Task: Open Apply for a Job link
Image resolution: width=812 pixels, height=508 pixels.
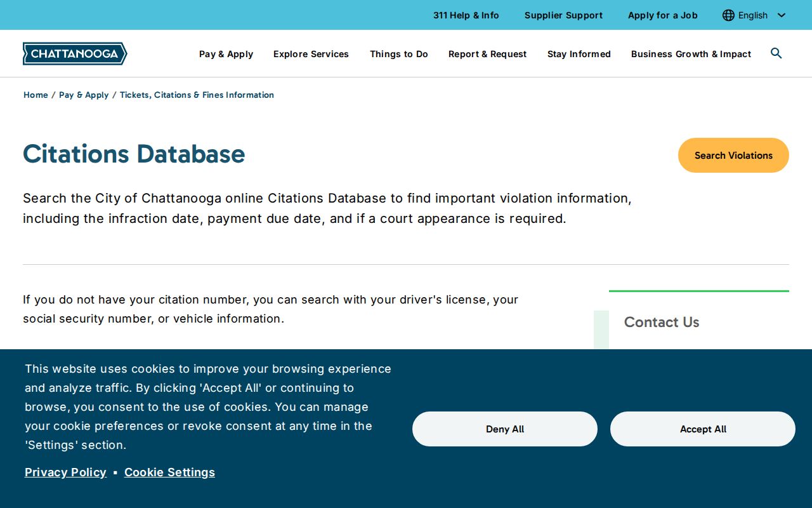Action: 662,15
